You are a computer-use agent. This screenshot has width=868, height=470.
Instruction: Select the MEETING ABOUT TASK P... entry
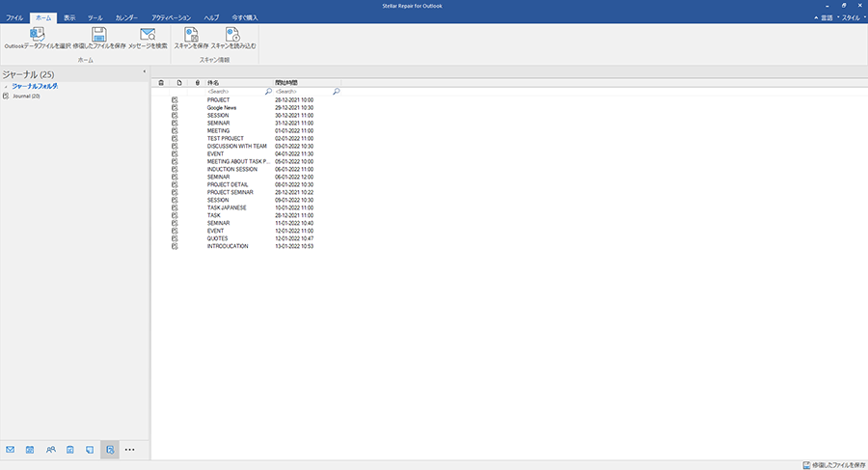click(x=238, y=162)
